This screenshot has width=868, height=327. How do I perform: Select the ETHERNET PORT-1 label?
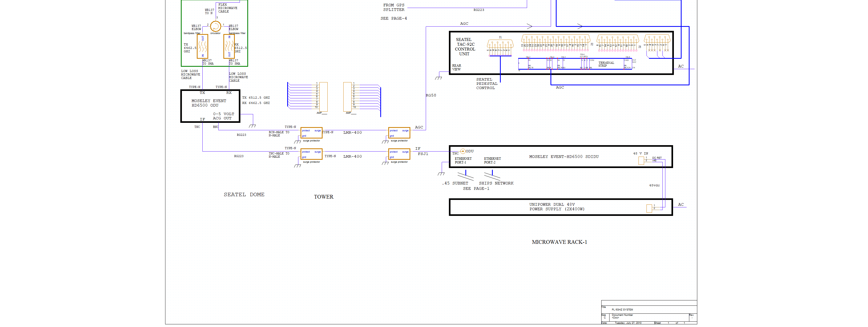click(463, 160)
